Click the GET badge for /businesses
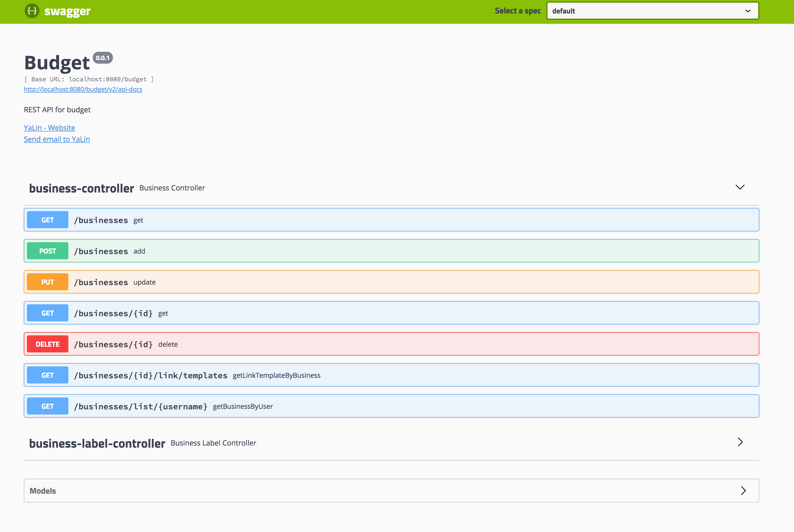The width and height of the screenshot is (794, 532). [48, 220]
